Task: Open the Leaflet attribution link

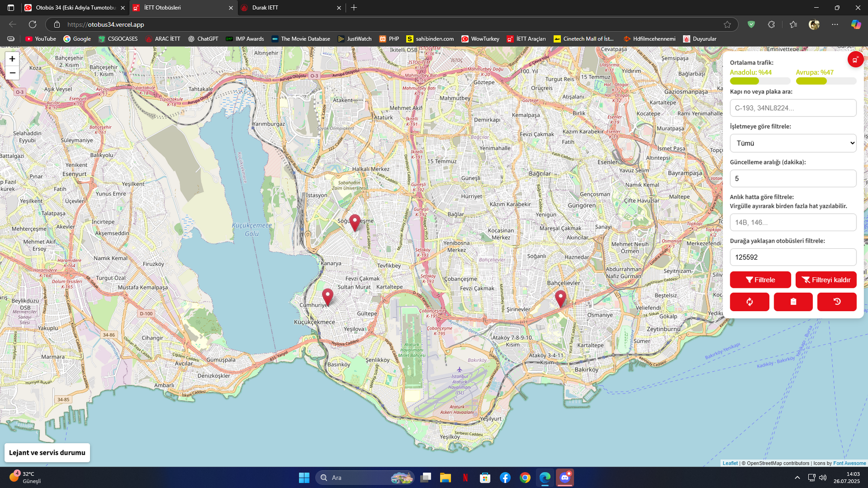Action: (730, 463)
